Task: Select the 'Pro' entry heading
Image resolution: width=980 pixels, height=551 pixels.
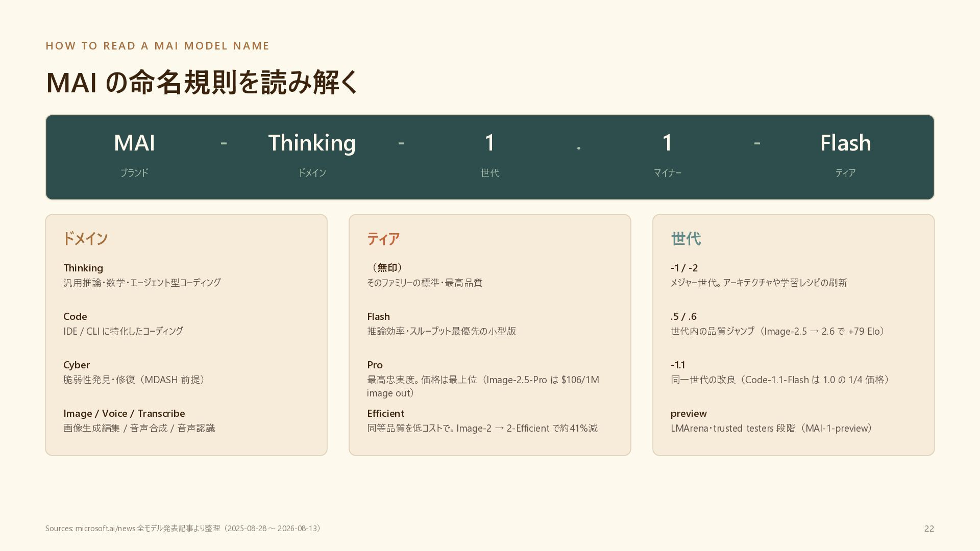Action: tap(375, 365)
